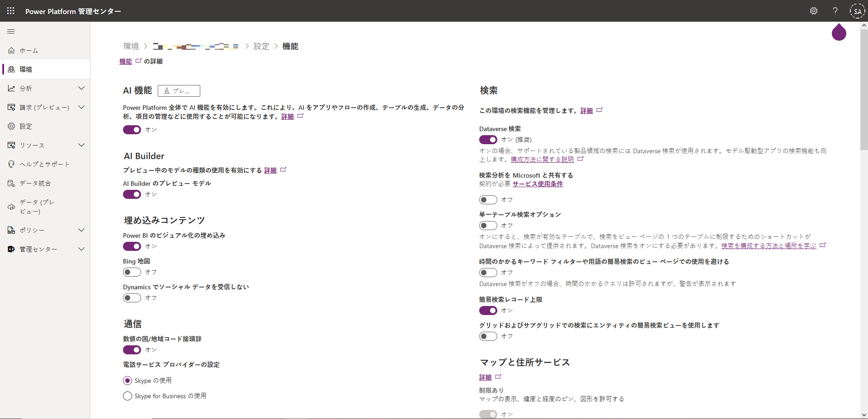Toggle 数値の国/地域コード接頭辞 switch
The height and width of the screenshot is (419, 868).
click(x=132, y=350)
